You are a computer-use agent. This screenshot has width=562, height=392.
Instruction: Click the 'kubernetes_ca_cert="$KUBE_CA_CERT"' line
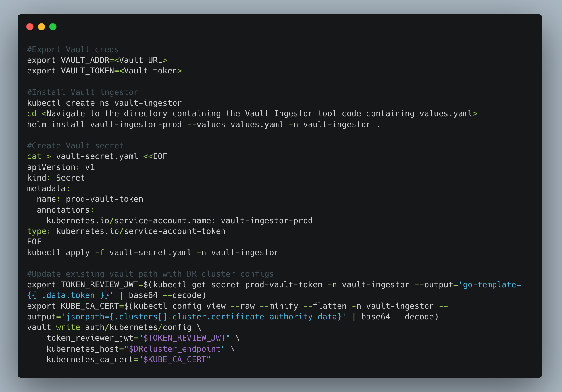129,360
